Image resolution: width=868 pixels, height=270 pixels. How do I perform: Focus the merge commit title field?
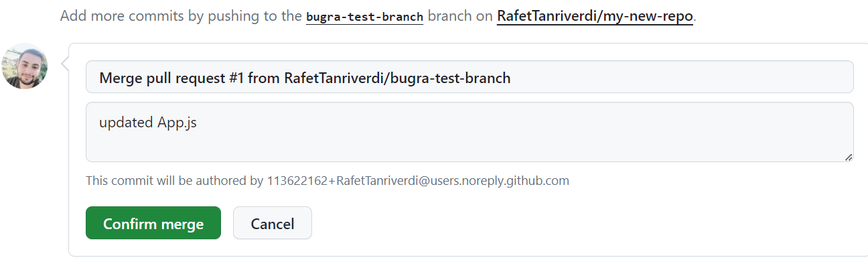coord(469,77)
